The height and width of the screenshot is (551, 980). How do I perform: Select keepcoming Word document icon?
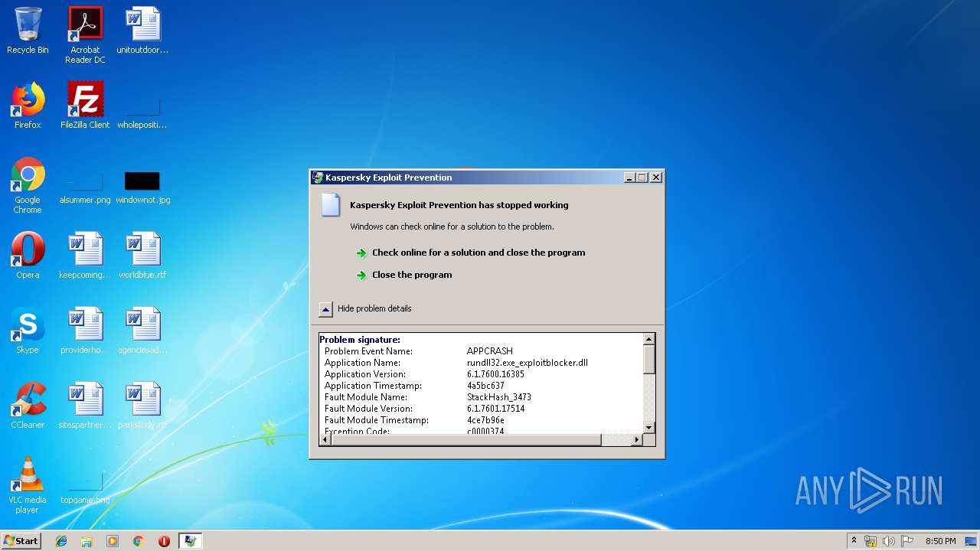click(85, 256)
